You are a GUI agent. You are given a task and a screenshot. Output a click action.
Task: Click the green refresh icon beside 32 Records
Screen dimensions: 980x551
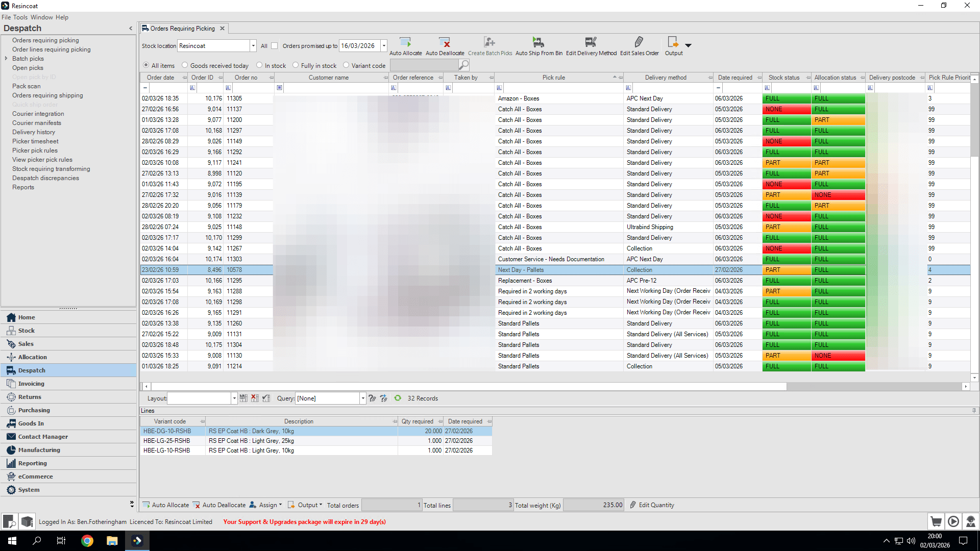coord(398,398)
